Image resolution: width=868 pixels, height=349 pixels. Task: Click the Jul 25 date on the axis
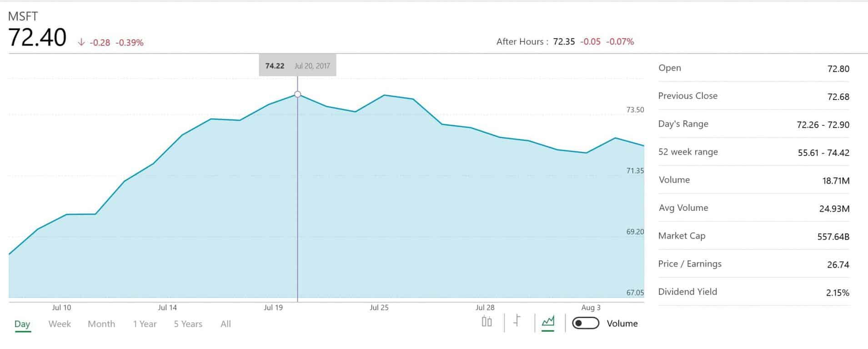coord(379,308)
